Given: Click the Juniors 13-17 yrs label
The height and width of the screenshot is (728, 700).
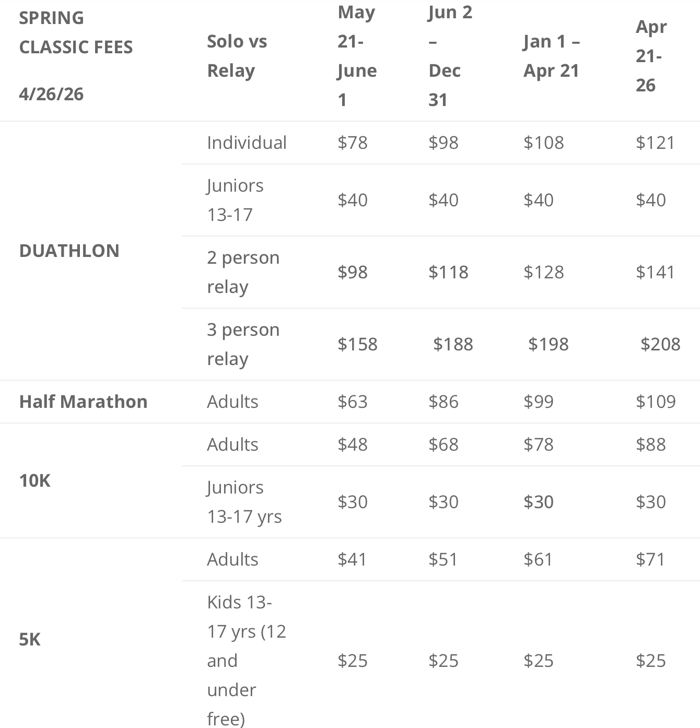Looking at the screenshot, I should (244, 502).
